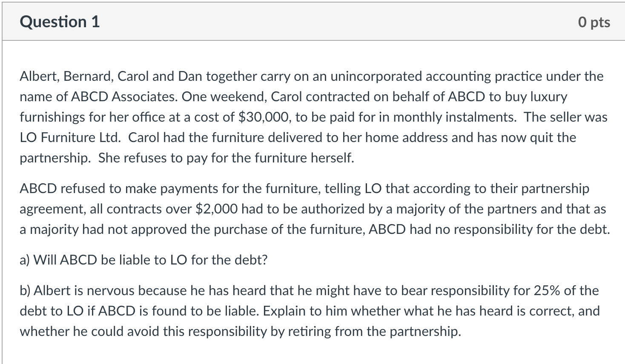Click the seller name "LO Furniture Ltd."
This screenshot has height=364, width=625.
(x=70, y=138)
